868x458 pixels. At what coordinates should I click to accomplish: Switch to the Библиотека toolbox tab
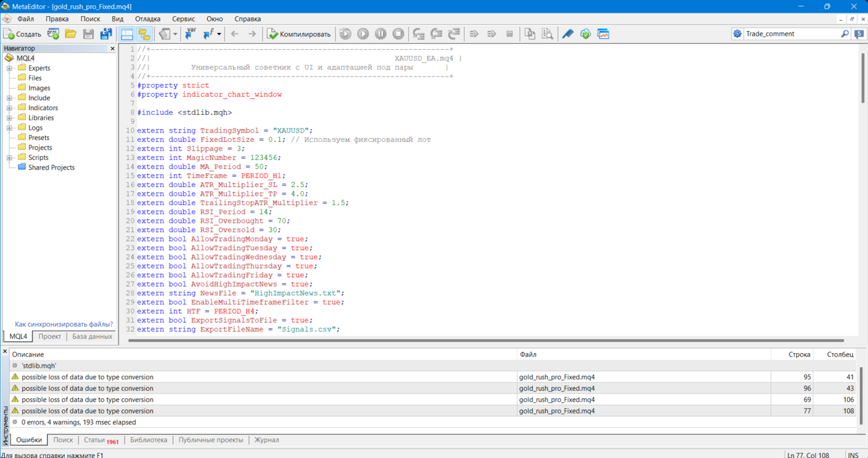coord(149,440)
